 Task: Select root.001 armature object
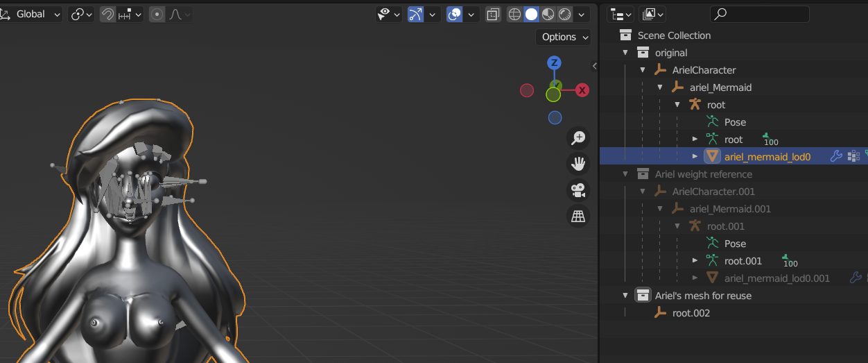(x=726, y=226)
